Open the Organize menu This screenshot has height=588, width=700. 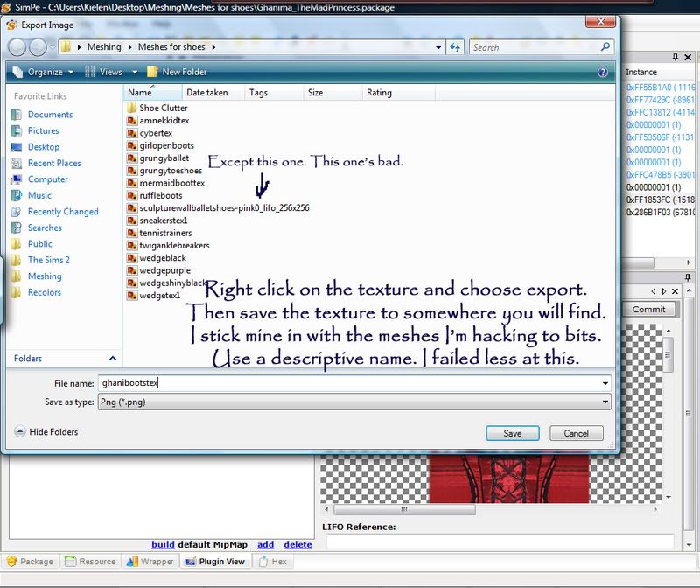click(43, 72)
